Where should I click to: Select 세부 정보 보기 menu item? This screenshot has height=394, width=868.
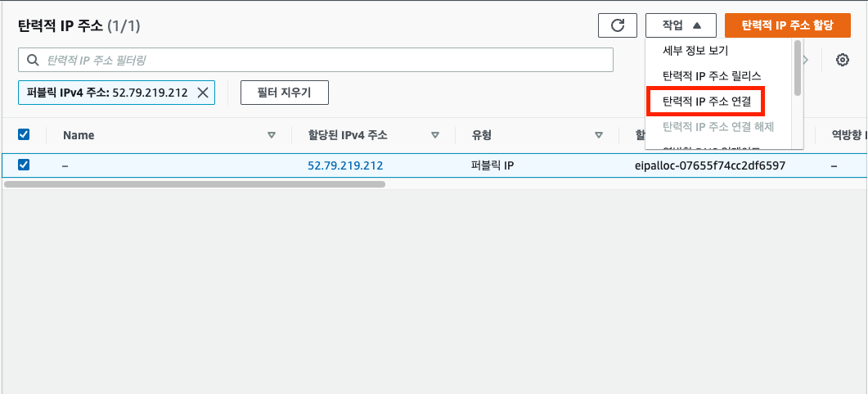pyautogui.click(x=695, y=51)
